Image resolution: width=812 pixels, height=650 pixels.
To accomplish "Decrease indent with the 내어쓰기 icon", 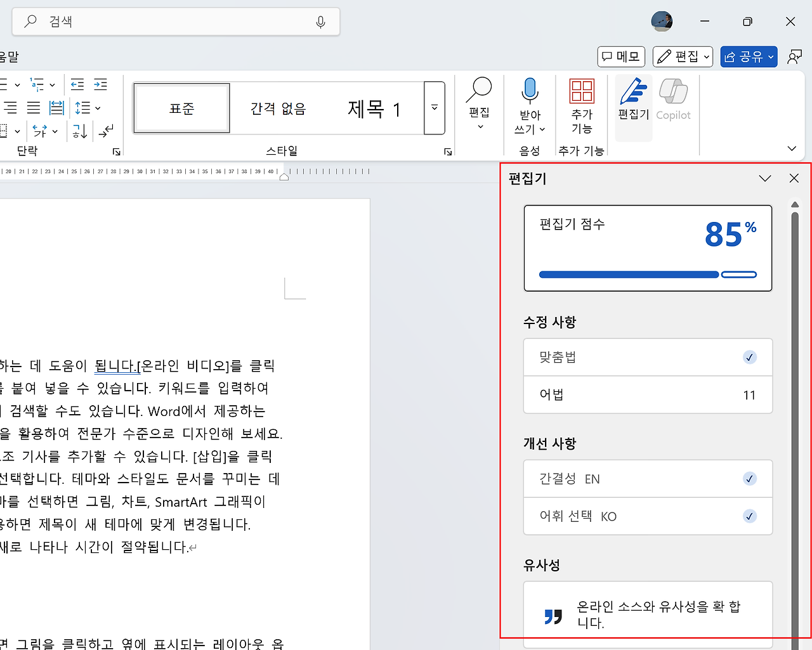I will click(x=77, y=84).
